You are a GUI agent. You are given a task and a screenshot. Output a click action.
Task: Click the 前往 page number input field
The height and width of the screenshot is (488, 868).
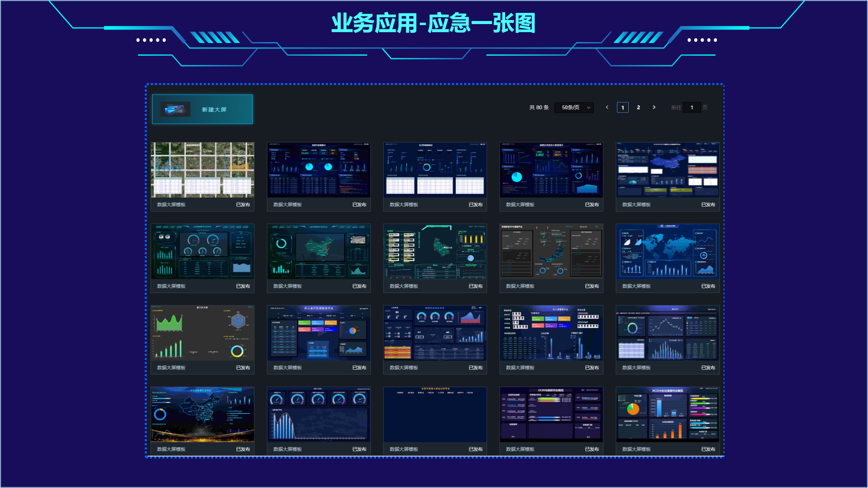[691, 107]
